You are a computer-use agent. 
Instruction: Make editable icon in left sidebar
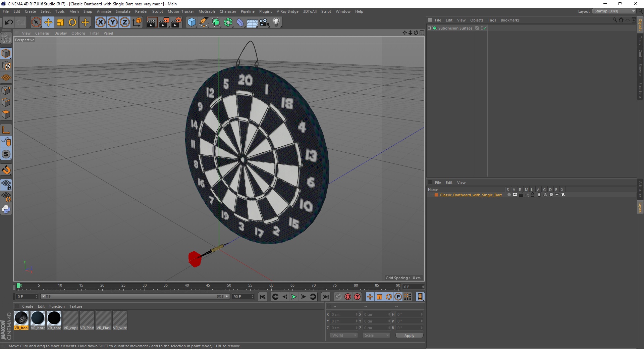(x=6, y=38)
